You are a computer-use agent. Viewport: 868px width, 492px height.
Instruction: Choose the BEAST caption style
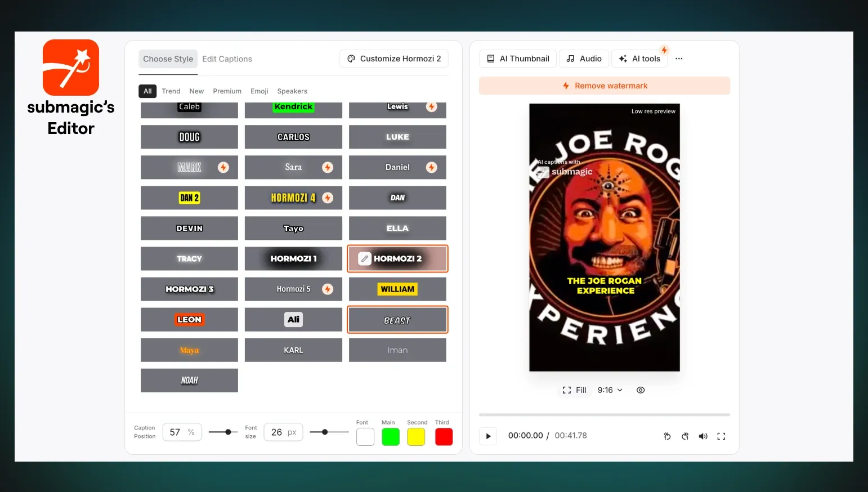(x=397, y=320)
